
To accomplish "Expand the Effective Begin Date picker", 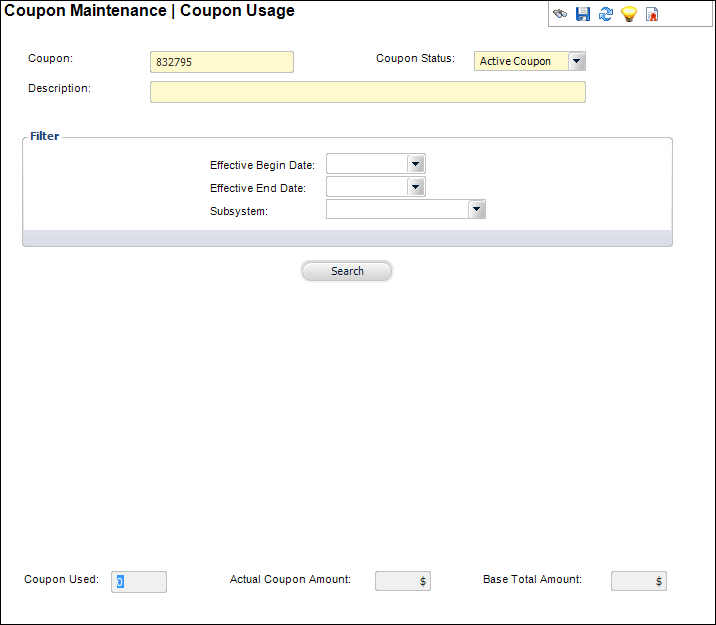I will pyautogui.click(x=416, y=164).
